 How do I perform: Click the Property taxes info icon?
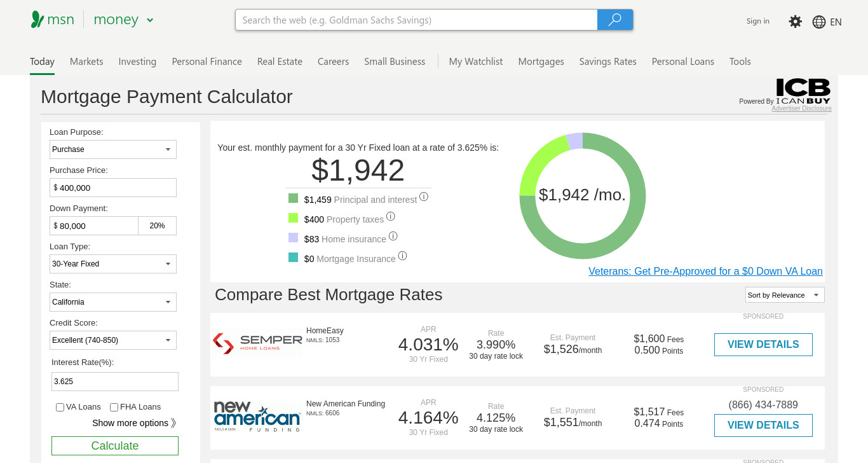[x=391, y=216]
